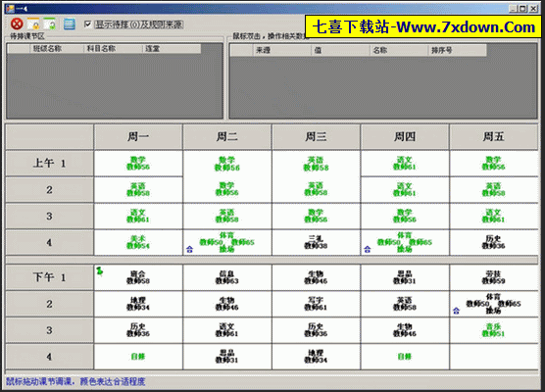The image size is (545, 392).
Task: Select the empty 周五 下午 4 cell
Action: point(494,357)
